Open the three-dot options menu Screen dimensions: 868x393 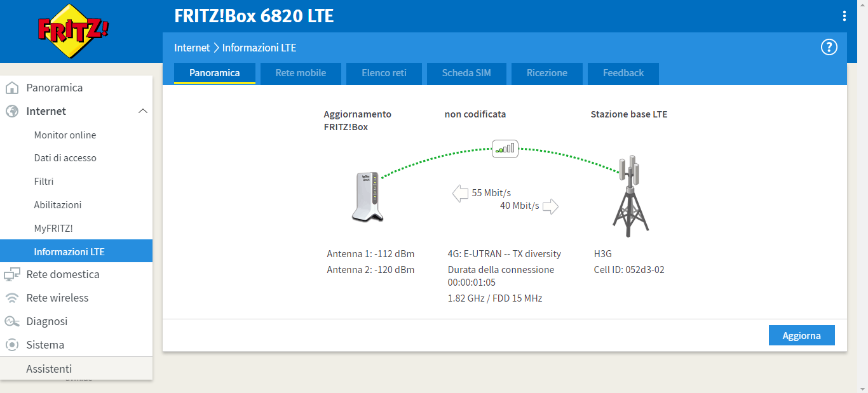[844, 16]
